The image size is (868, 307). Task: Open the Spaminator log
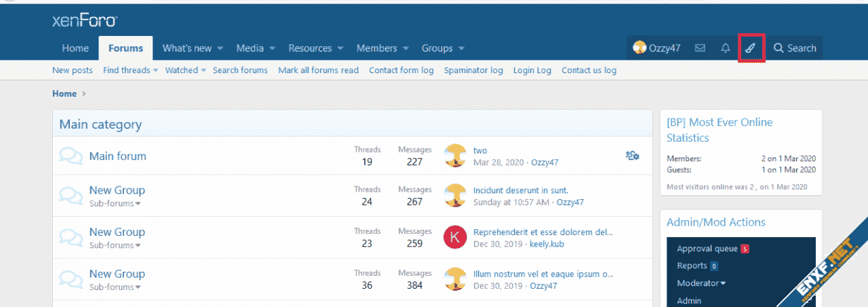point(473,70)
